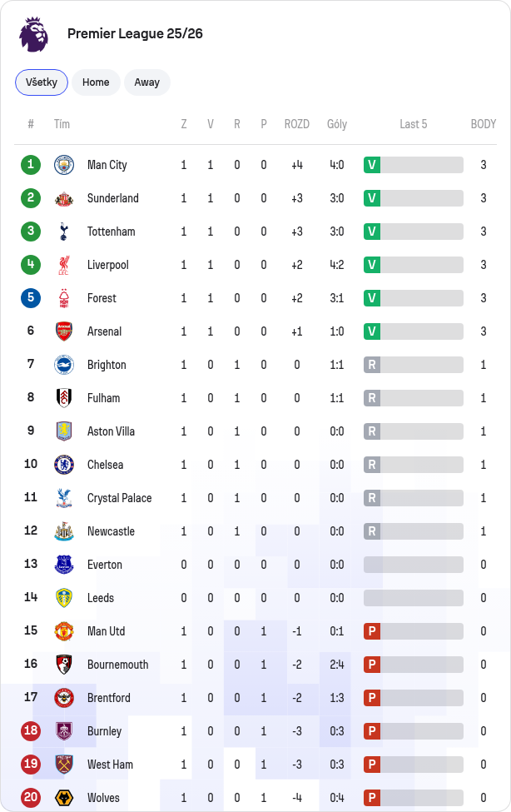511x812 pixels.
Task: Click Brighton's grey R result badge
Action: click(372, 365)
